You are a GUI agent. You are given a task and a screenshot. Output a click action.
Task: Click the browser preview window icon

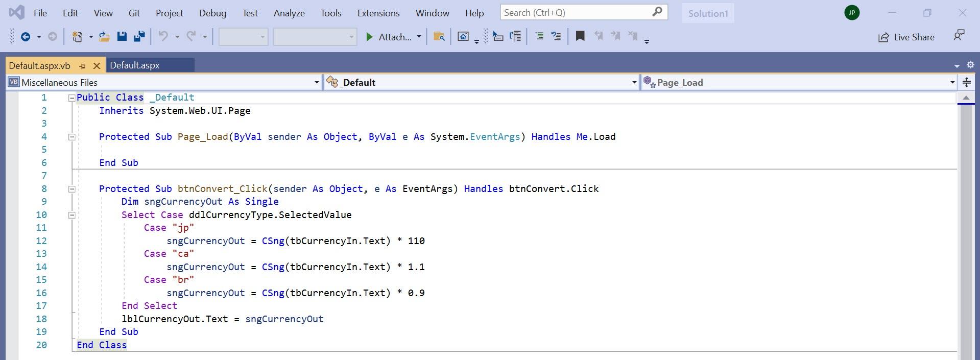[463, 37]
